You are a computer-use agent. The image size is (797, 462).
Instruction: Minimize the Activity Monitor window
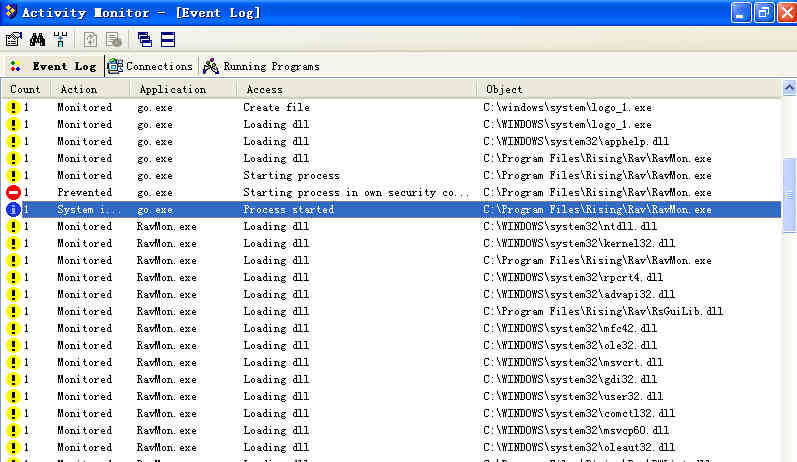point(741,12)
